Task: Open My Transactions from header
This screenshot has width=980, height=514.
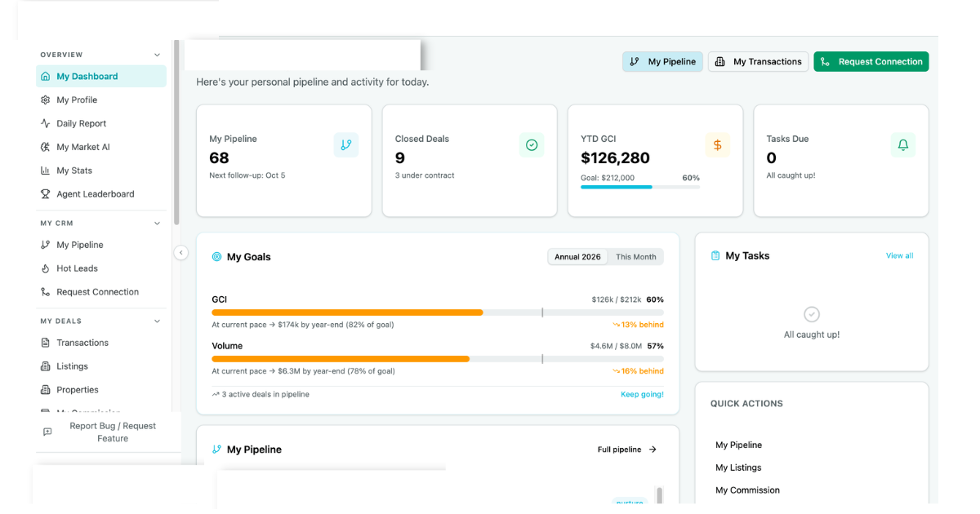Action: pos(759,62)
